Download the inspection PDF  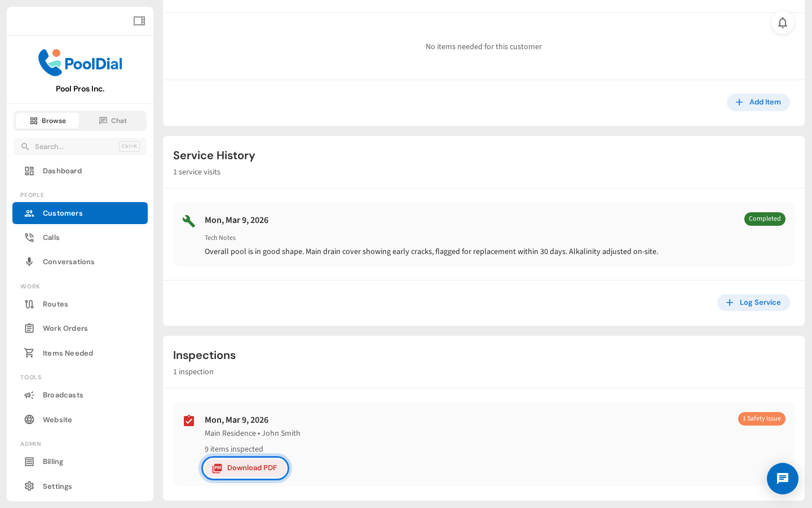245,468
